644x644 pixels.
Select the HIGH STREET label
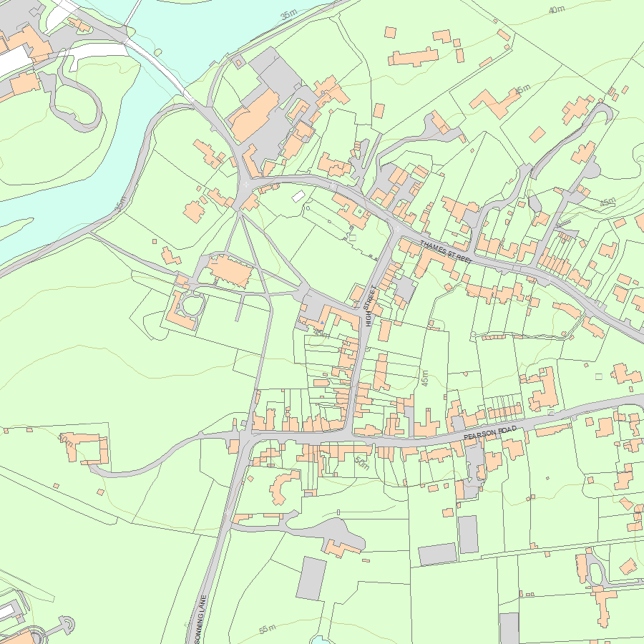(x=370, y=306)
